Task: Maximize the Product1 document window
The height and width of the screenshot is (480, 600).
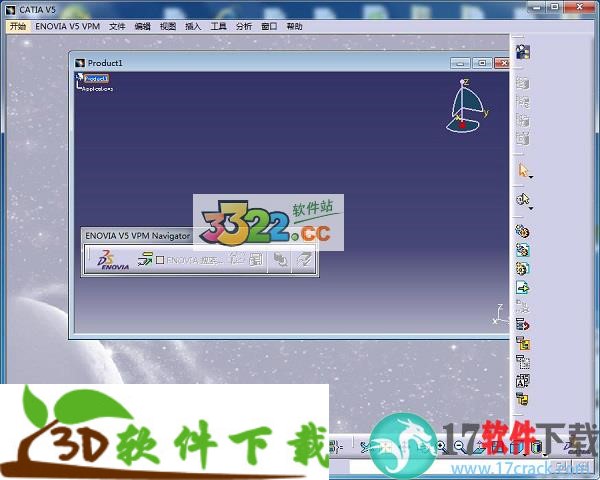Action: 482,63
